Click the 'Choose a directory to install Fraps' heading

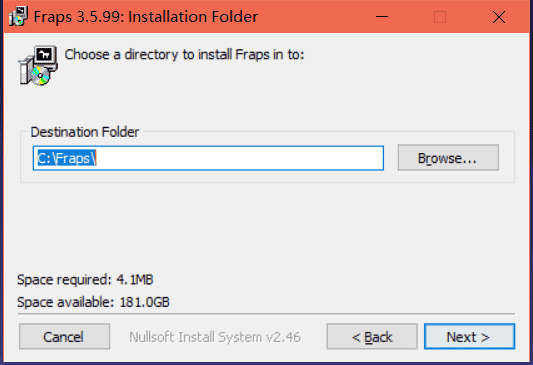coord(184,54)
